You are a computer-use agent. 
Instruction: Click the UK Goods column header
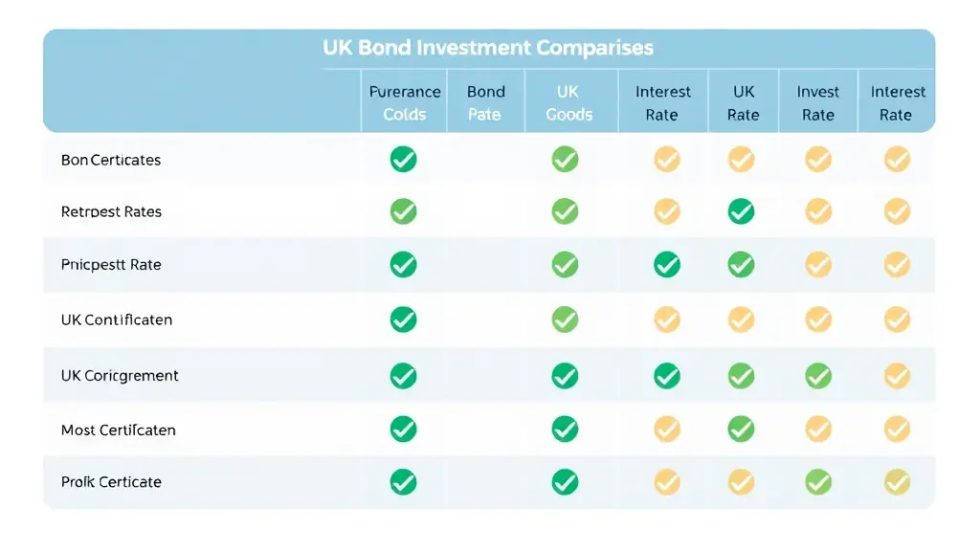pyautogui.click(x=568, y=103)
